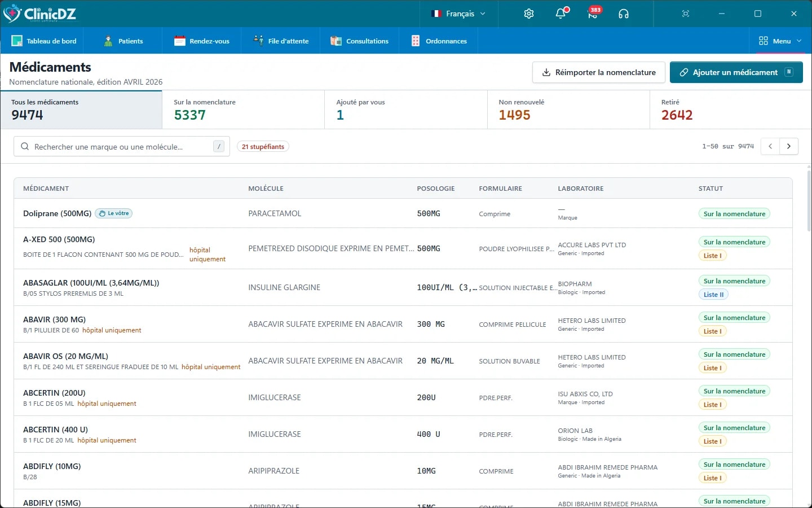Select Ajouté par vous tab
Image resolution: width=812 pixels, height=508 pixels.
(x=406, y=110)
